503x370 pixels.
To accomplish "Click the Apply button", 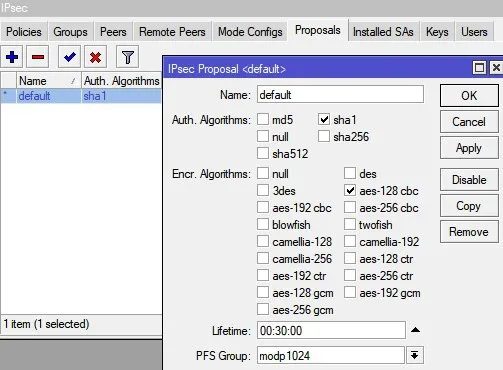I will click(469, 148).
